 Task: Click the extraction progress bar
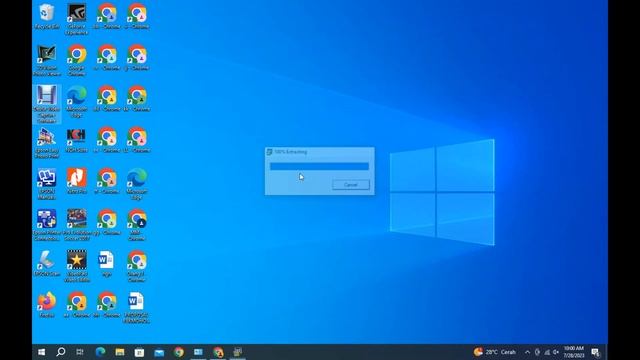(319, 166)
